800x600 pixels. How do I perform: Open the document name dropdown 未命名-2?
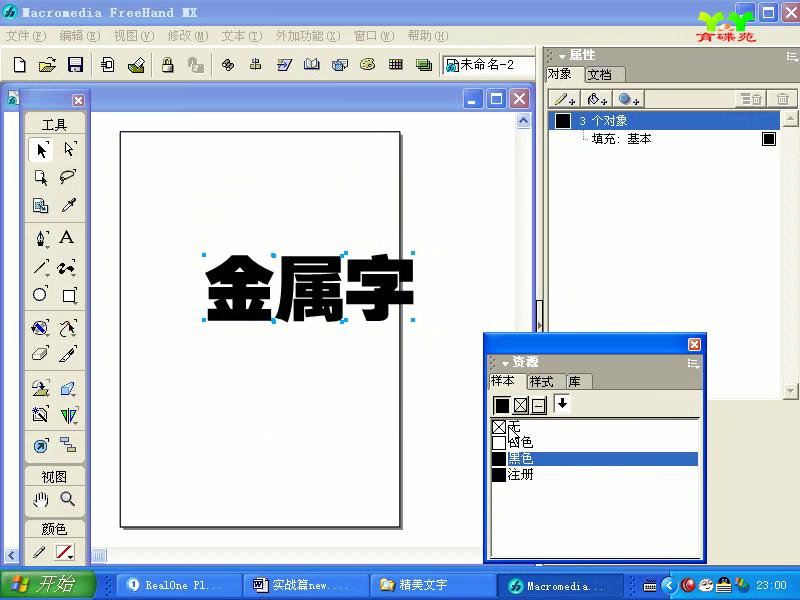click(489, 65)
